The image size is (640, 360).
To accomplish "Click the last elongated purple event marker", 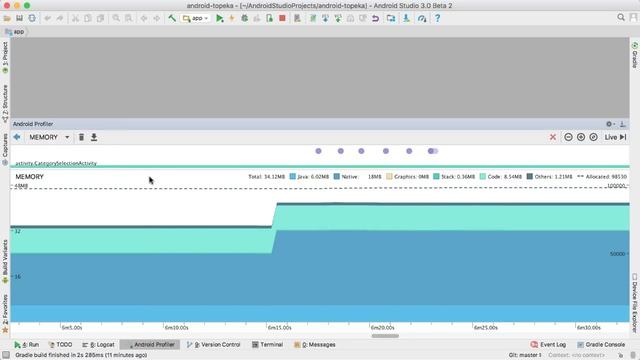I will click(433, 151).
